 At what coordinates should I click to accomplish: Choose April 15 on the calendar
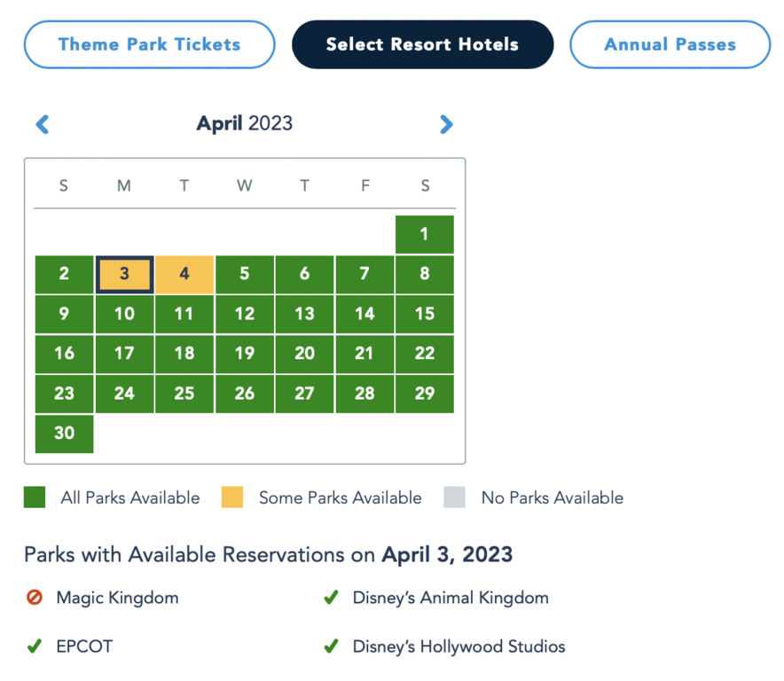[425, 314]
